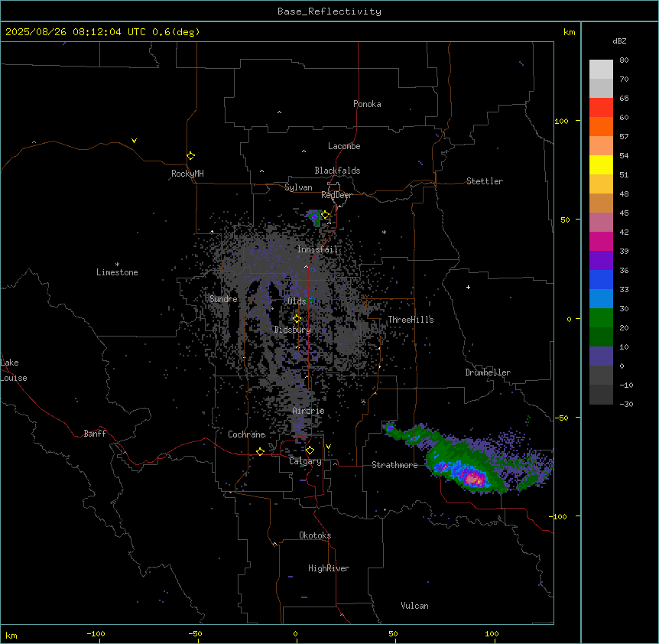Screen dimensions: 659x644
Task: Click the Olds label
Action: tap(297, 301)
